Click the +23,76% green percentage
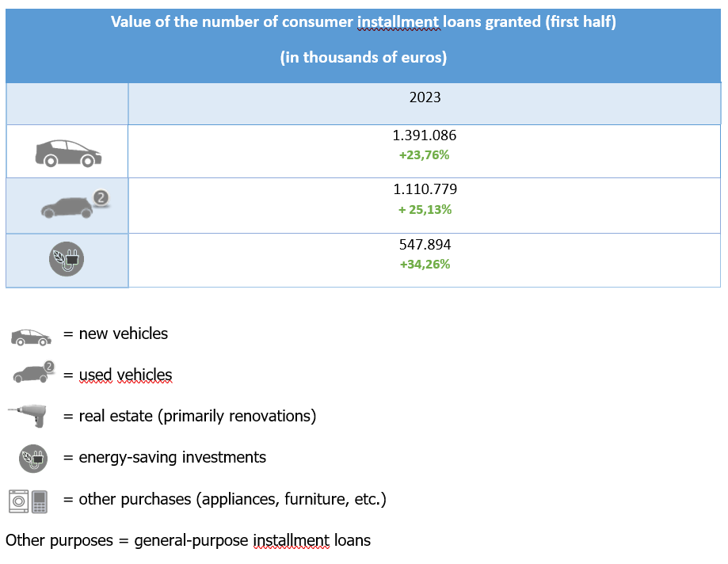Screen dimensions: 728x564 [x=424, y=155]
